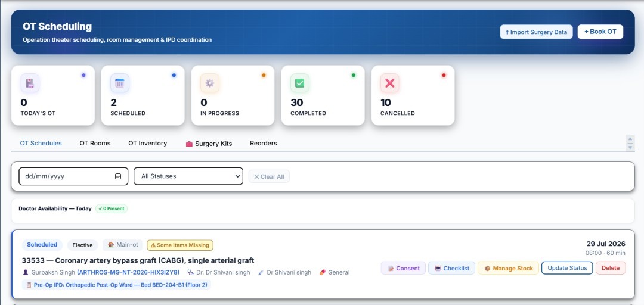This screenshot has width=644, height=305.
Task: Click the Pre-Op IPD bed info tag
Action: pos(116,285)
